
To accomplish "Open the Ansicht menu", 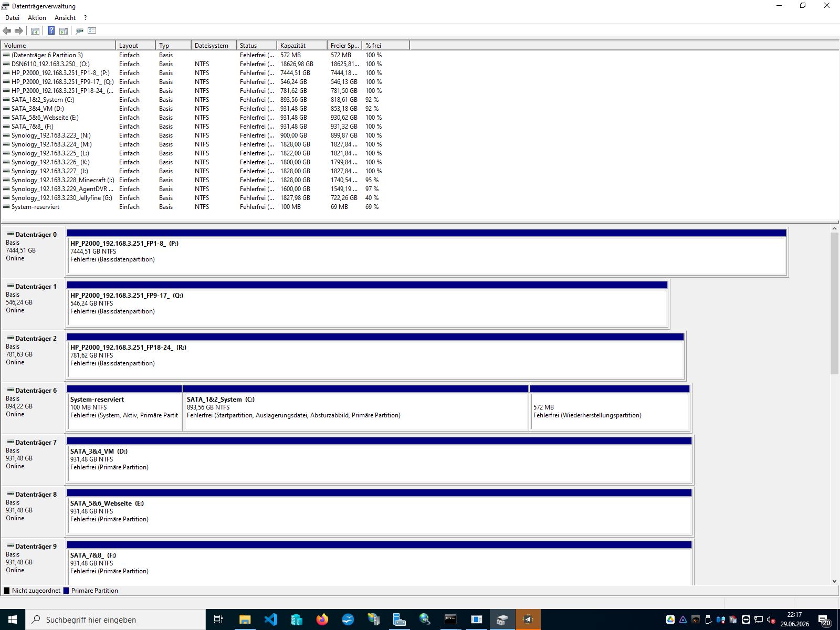I will 65,18.
